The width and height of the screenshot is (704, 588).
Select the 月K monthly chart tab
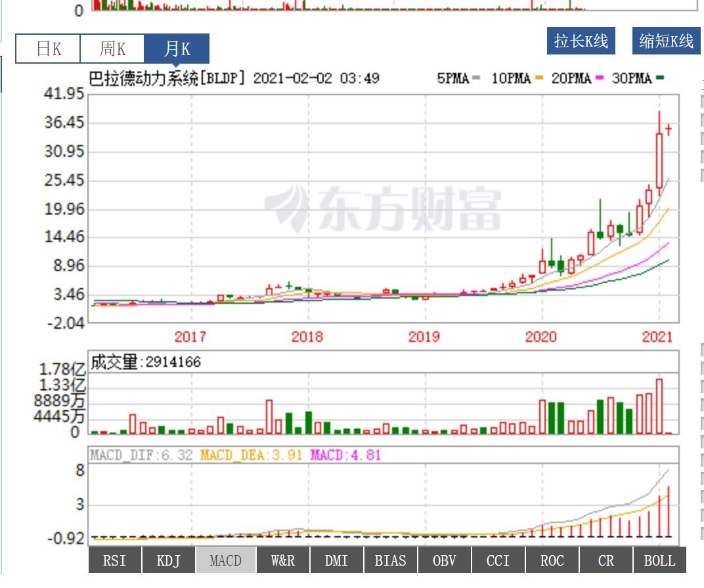177,49
